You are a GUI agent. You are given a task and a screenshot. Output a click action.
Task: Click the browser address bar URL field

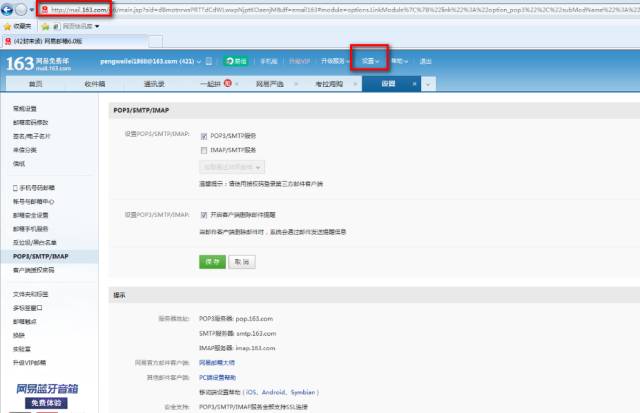coord(300,9)
